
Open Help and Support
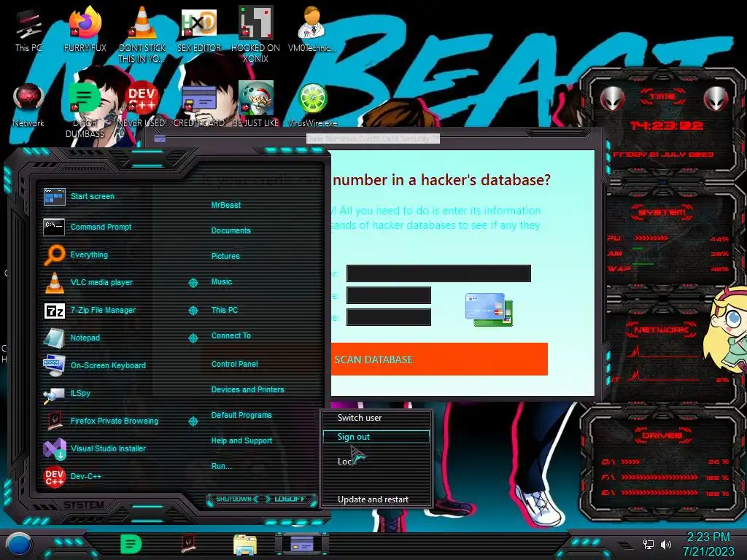point(241,441)
